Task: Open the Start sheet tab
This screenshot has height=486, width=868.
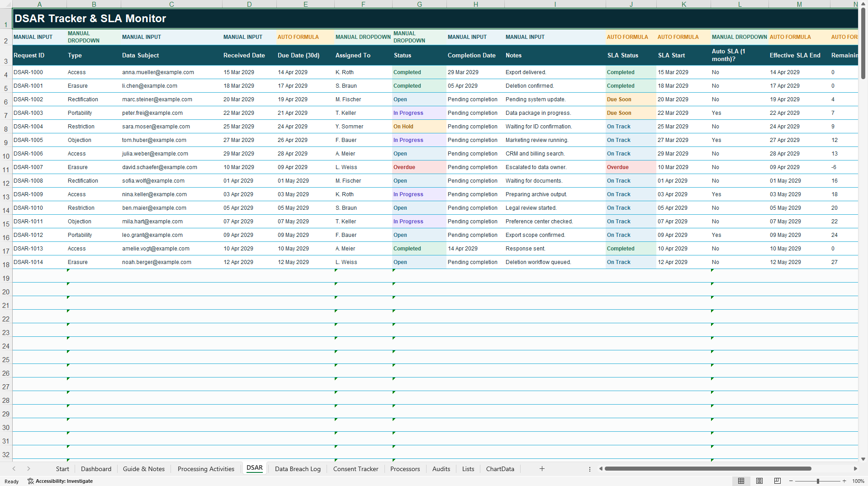Action: click(x=62, y=469)
